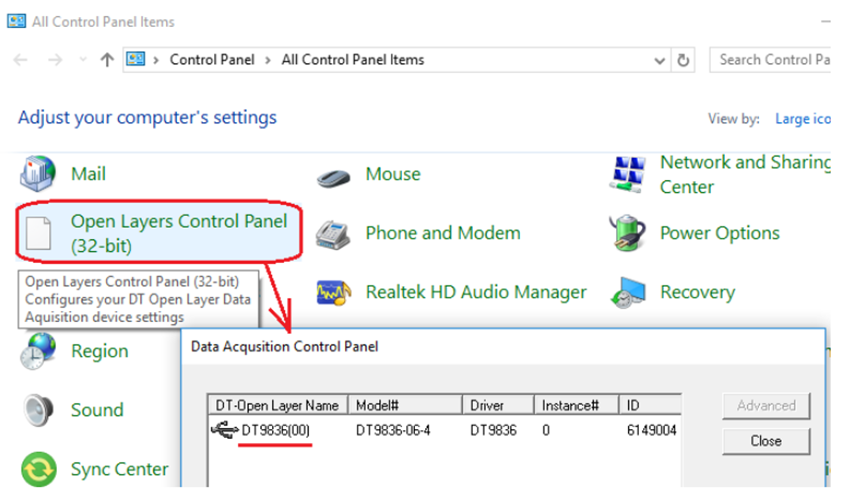This screenshot has width=865, height=500.
Task: Navigate up one level with up arrow
Action: tap(107, 60)
